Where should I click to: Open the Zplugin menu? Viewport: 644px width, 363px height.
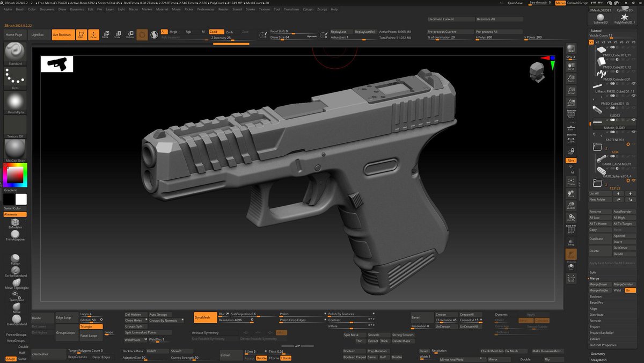pos(308,9)
